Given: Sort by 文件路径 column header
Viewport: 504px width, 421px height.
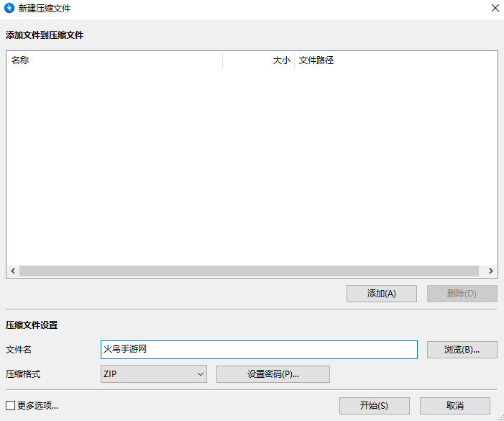Looking at the screenshot, I should [396, 60].
